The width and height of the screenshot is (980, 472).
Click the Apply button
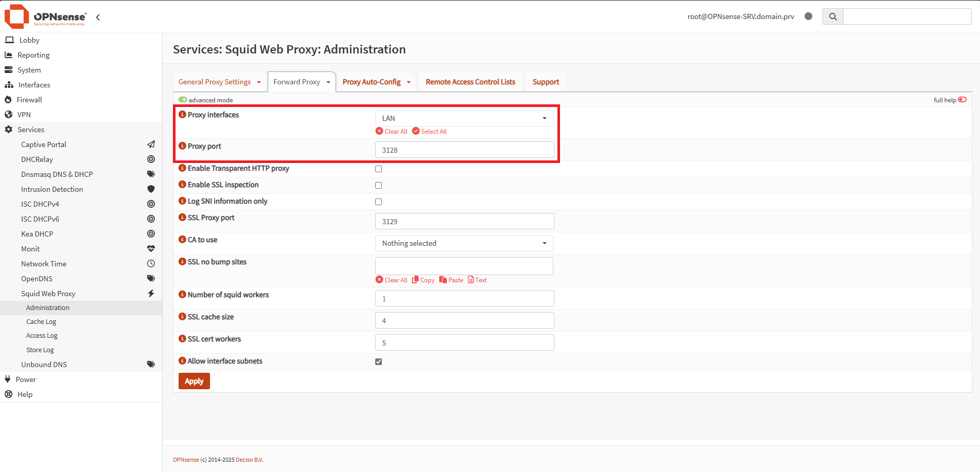[194, 381]
